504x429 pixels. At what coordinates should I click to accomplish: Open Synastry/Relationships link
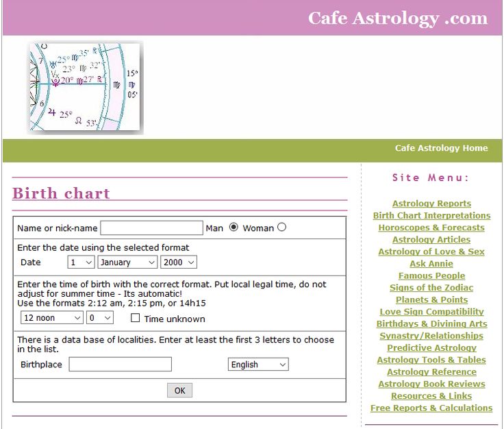point(431,336)
